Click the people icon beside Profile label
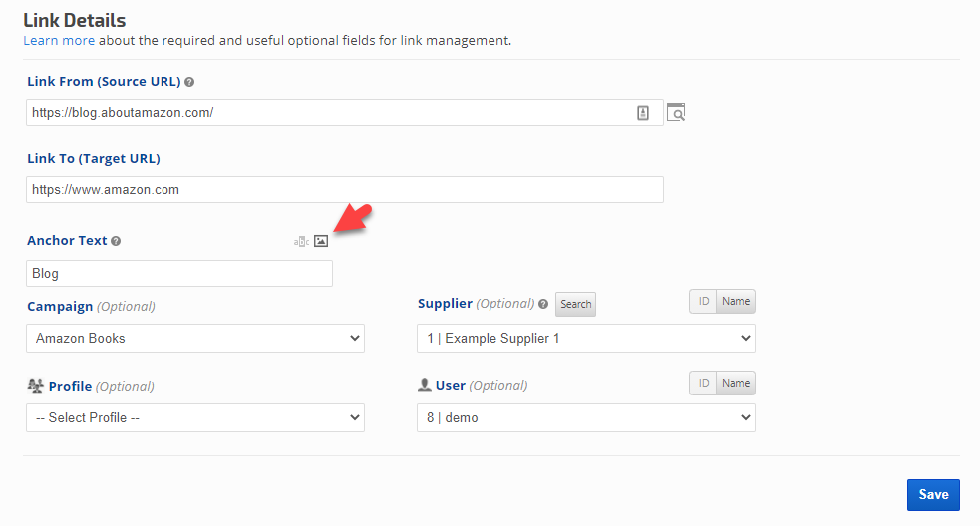This screenshot has width=980, height=526. 35,386
